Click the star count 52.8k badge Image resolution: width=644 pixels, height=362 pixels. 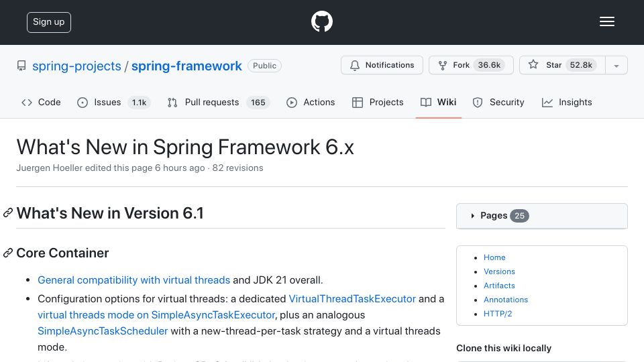(x=581, y=65)
